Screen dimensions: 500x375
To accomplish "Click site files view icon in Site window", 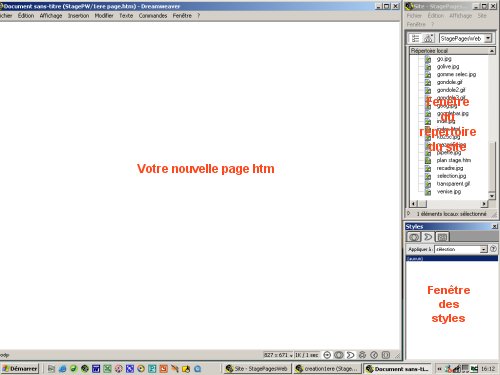I will (415, 38).
